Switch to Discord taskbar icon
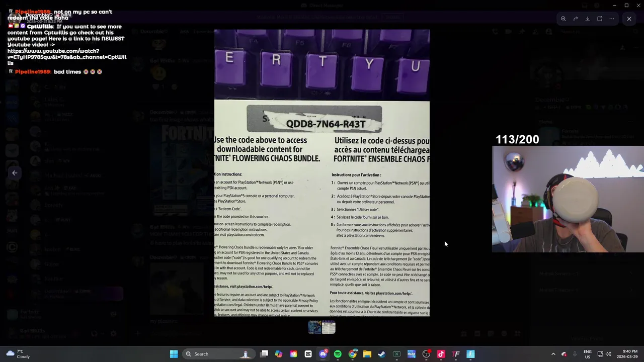This screenshot has height=362, width=644. click(x=323, y=354)
